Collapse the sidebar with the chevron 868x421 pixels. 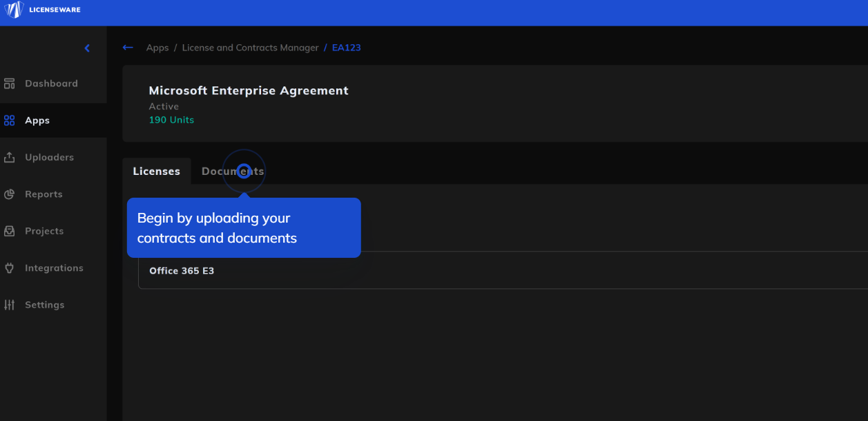pyautogui.click(x=87, y=48)
